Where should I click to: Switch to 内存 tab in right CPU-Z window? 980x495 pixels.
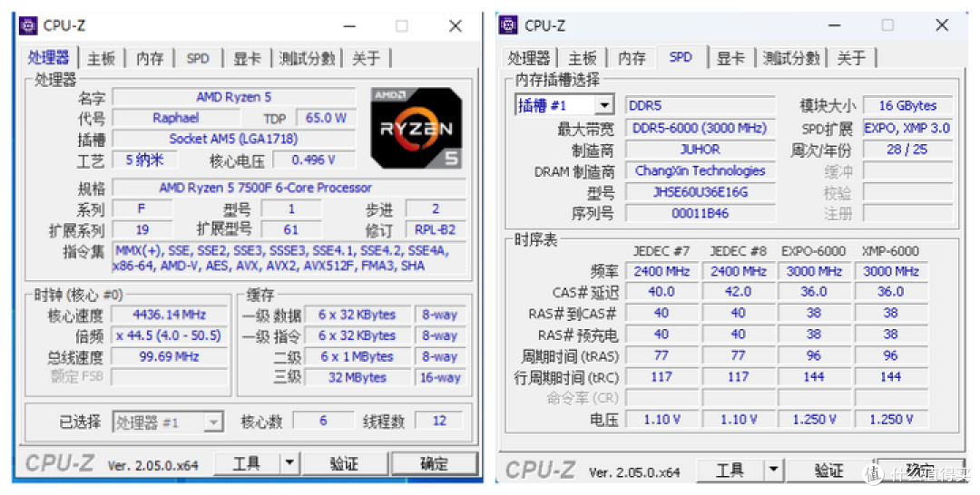pos(632,58)
